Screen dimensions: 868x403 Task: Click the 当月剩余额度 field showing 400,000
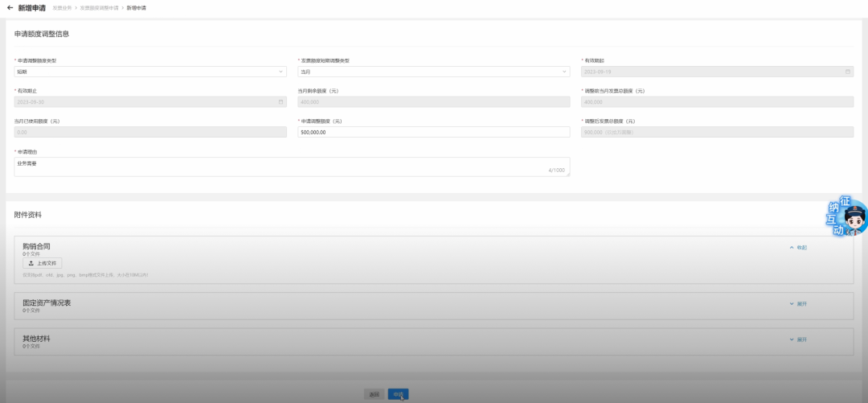point(433,102)
